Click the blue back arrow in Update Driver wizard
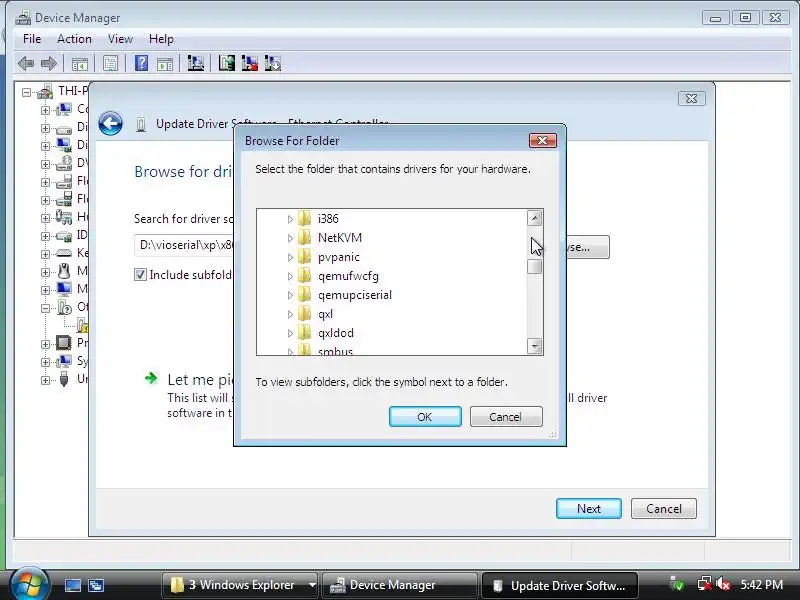 [x=110, y=123]
